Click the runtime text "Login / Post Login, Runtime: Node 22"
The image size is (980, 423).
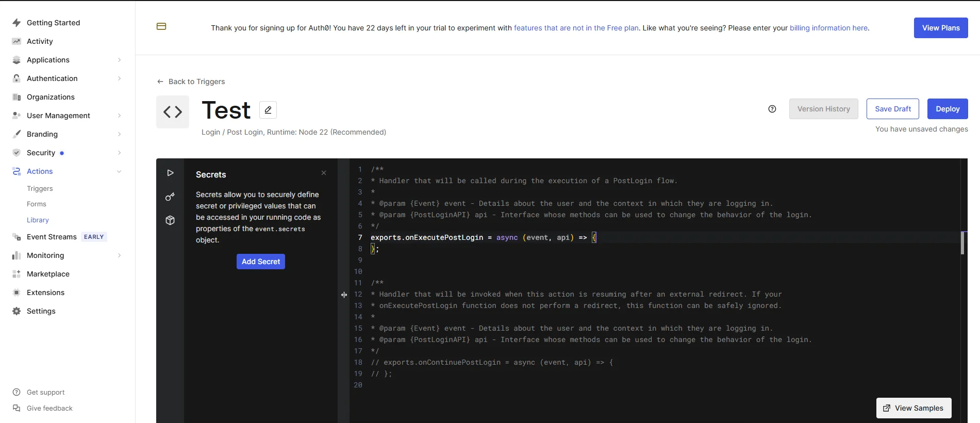click(x=294, y=132)
